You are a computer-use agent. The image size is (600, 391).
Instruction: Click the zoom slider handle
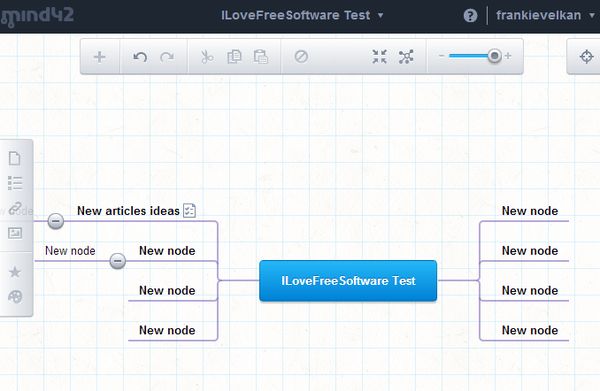[494, 56]
